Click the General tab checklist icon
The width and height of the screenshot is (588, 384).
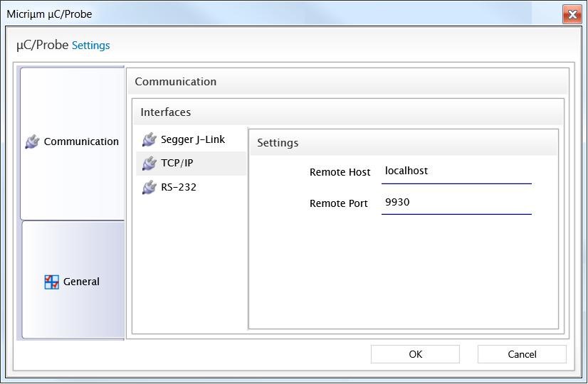click(x=51, y=282)
